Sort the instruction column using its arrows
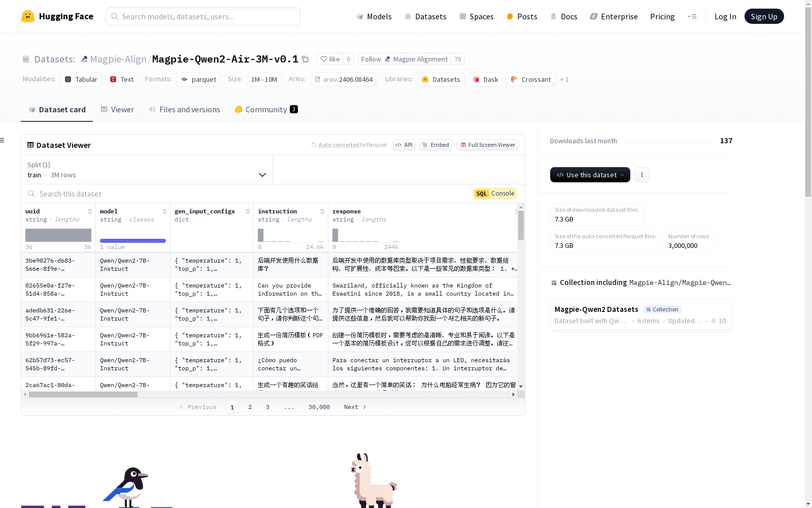This screenshot has width=812, height=508. [322, 211]
